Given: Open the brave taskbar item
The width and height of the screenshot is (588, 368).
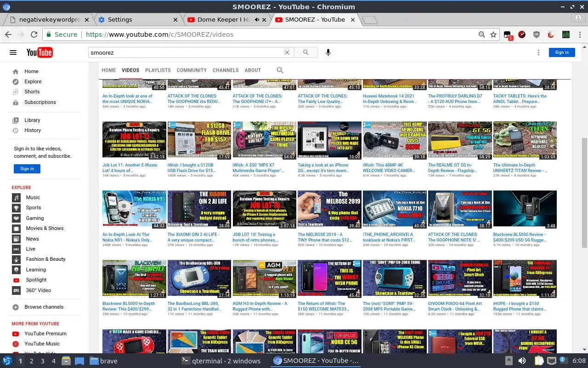Looking at the screenshot, I should (103, 361).
